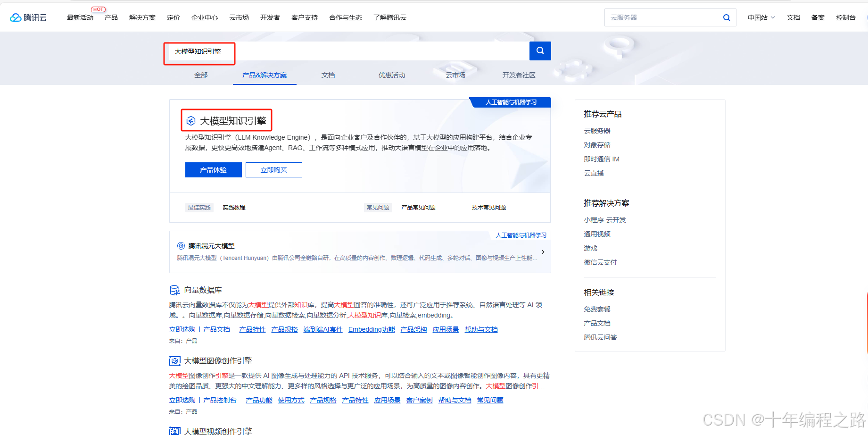Viewport: 868px width, 435px height.
Task: Open the 开发者 menu
Action: [x=270, y=17]
